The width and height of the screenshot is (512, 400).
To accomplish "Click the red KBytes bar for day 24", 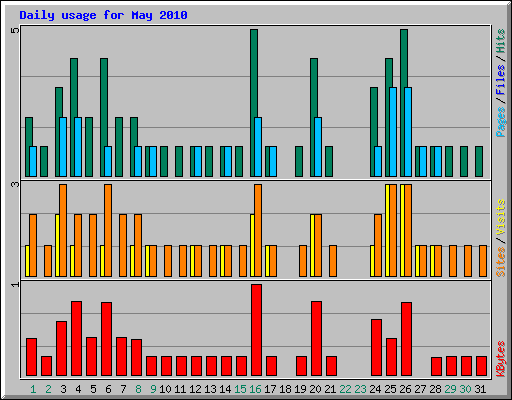I will (x=376, y=348).
